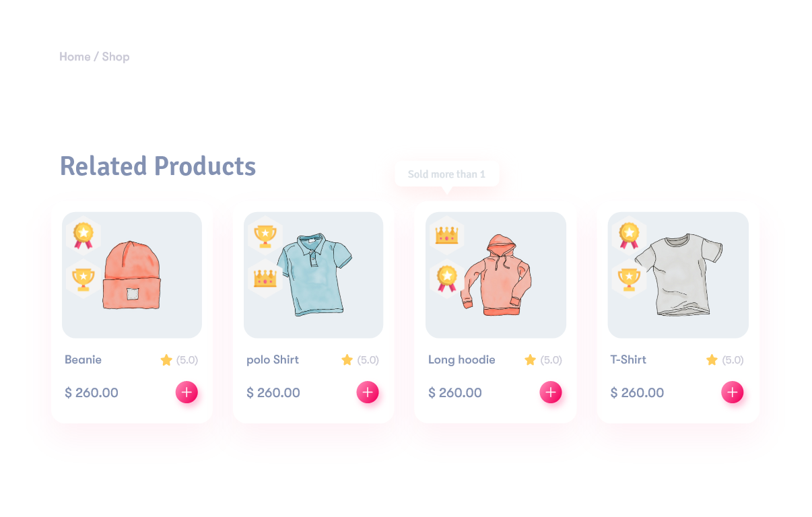
Task: Add the T-Shirt to cart
Action: coord(733,392)
